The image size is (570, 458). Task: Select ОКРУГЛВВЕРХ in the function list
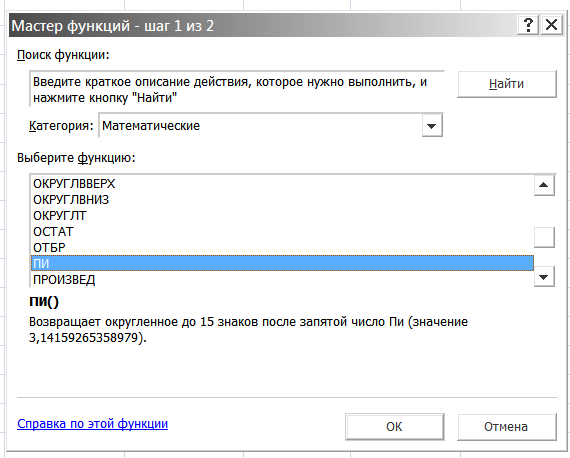282,184
